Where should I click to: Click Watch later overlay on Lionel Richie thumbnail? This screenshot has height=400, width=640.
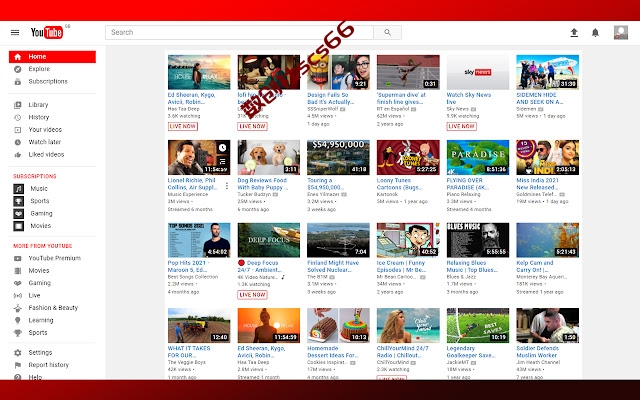pos(222,147)
